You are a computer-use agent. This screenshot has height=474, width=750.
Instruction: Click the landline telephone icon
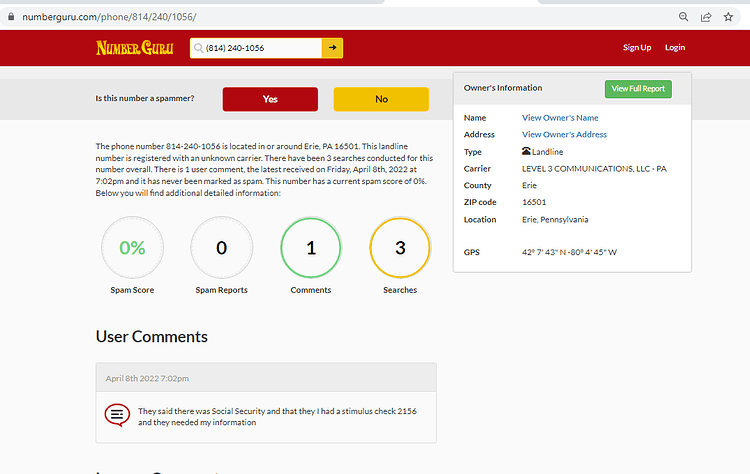[526, 151]
